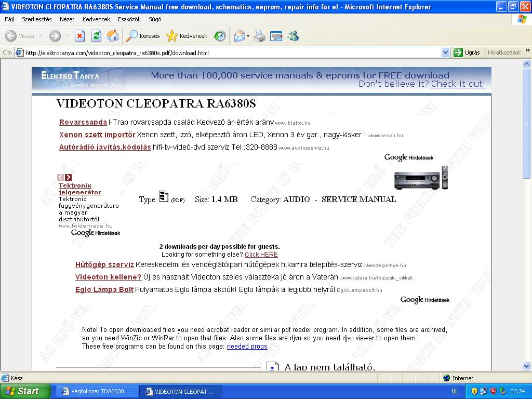Screen dimensions: 532x399
Task: Open the Eszközök menu
Action: coord(129,19)
